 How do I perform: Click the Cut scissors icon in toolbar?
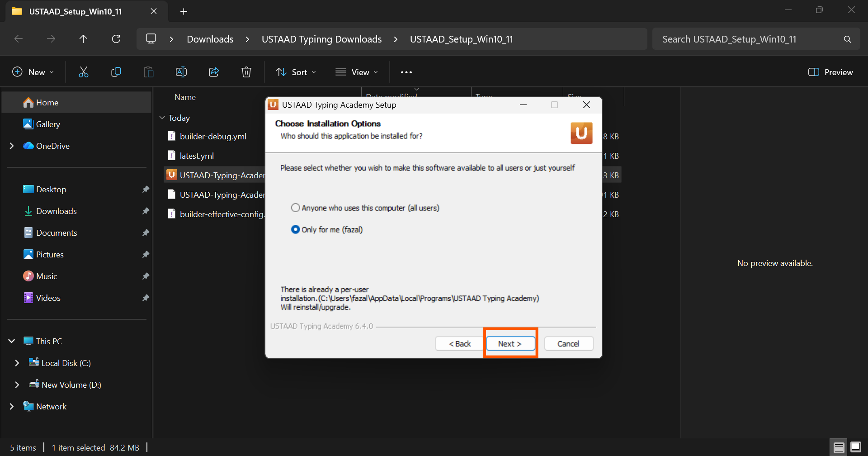pos(84,72)
